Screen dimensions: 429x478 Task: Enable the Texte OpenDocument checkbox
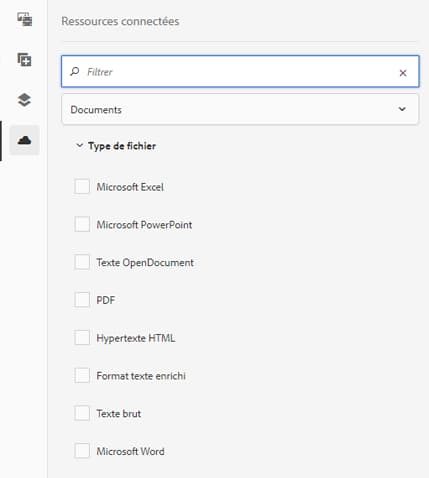coord(82,262)
